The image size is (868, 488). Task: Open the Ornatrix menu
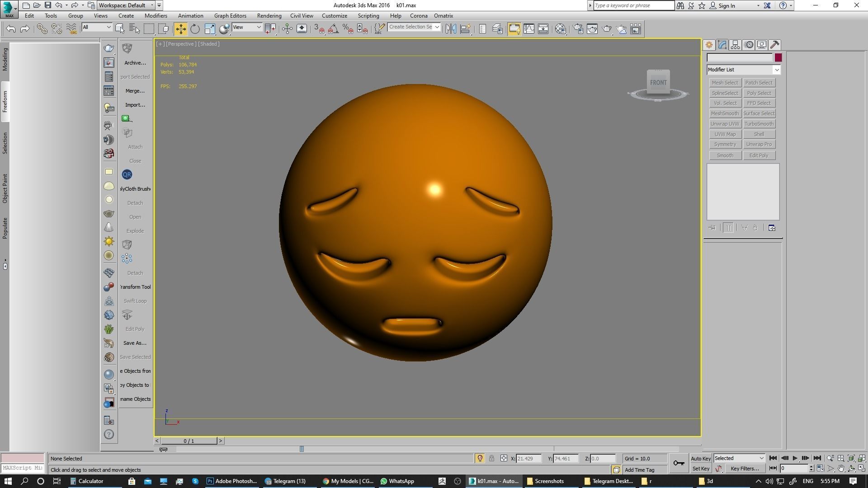click(443, 15)
